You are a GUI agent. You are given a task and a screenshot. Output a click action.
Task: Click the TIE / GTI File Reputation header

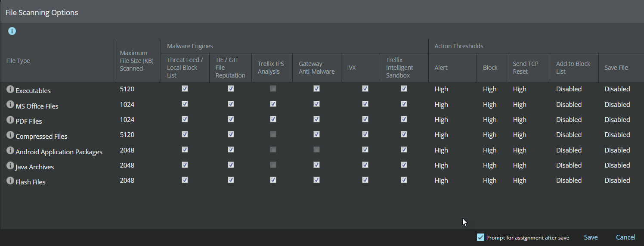230,68
